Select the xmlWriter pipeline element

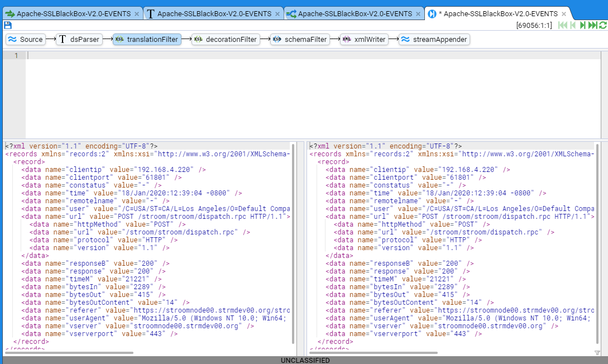(x=364, y=39)
